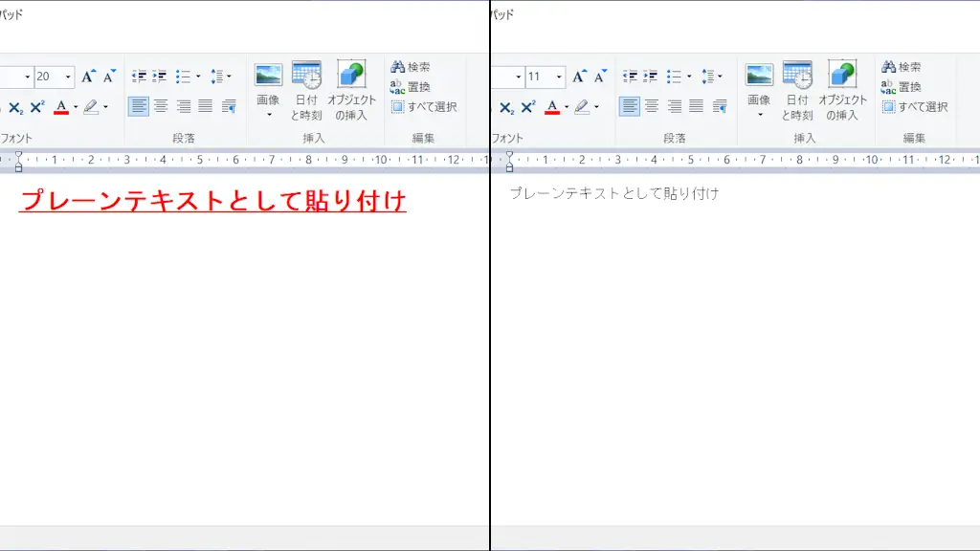Click the grow font icon beside size 20
This screenshot has height=551, width=980.
pyautogui.click(x=88, y=77)
